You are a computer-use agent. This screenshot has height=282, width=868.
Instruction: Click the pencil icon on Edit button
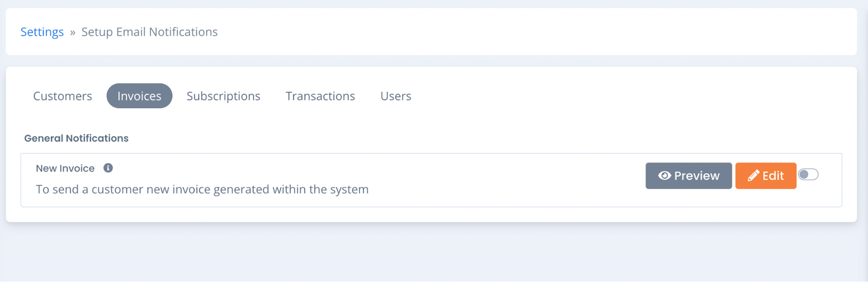click(754, 176)
